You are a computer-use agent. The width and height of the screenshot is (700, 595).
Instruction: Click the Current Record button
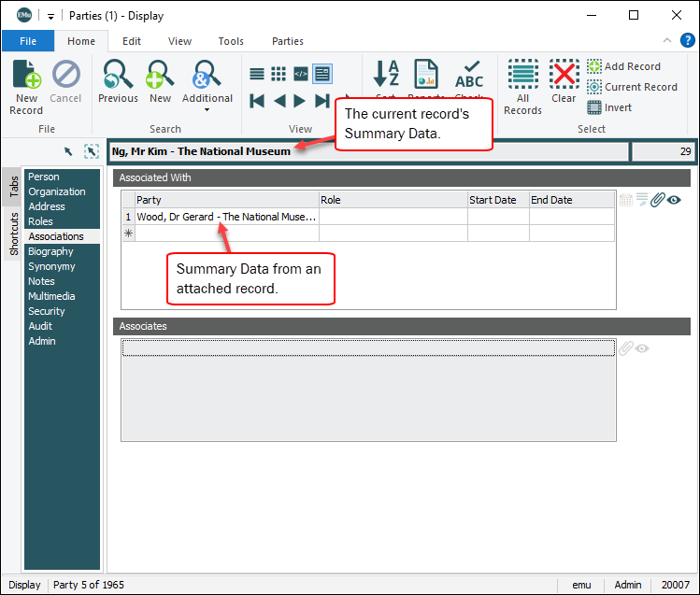(x=640, y=87)
